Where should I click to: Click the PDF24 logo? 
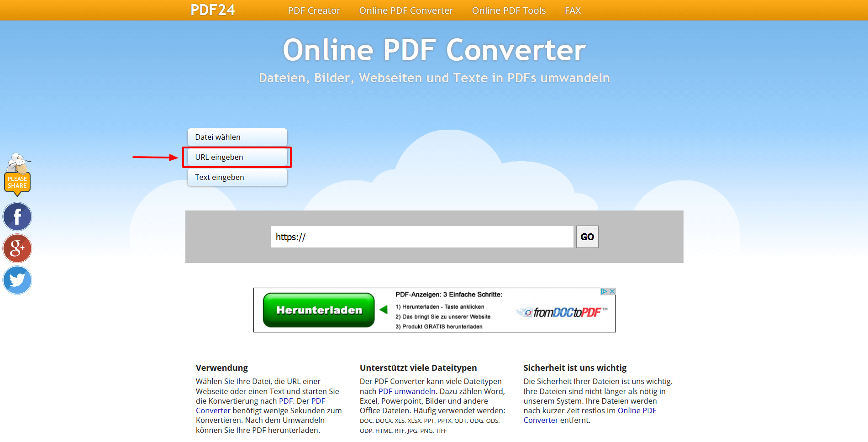pos(212,10)
